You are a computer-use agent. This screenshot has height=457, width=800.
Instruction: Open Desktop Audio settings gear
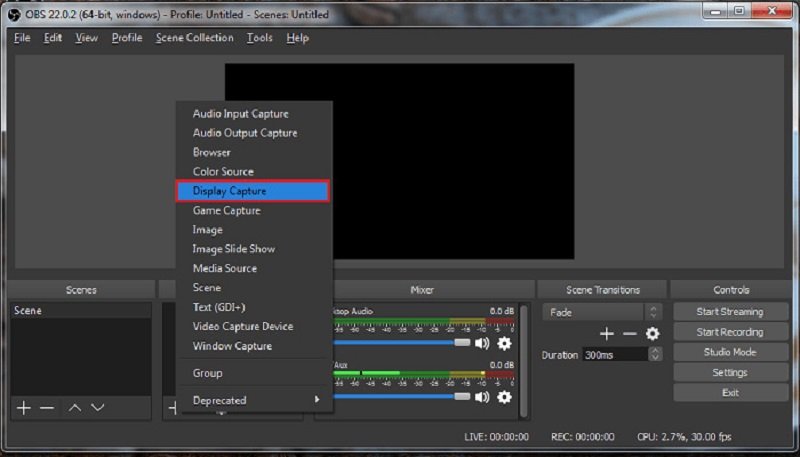(x=504, y=343)
